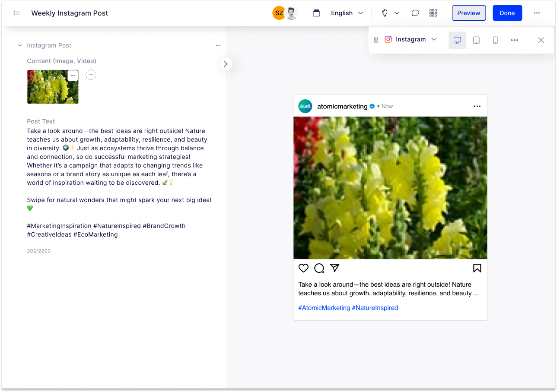This screenshot has width=557, height=392.
Task: Grab the preview panel drag handle
Action: click(x=376, y=40)
